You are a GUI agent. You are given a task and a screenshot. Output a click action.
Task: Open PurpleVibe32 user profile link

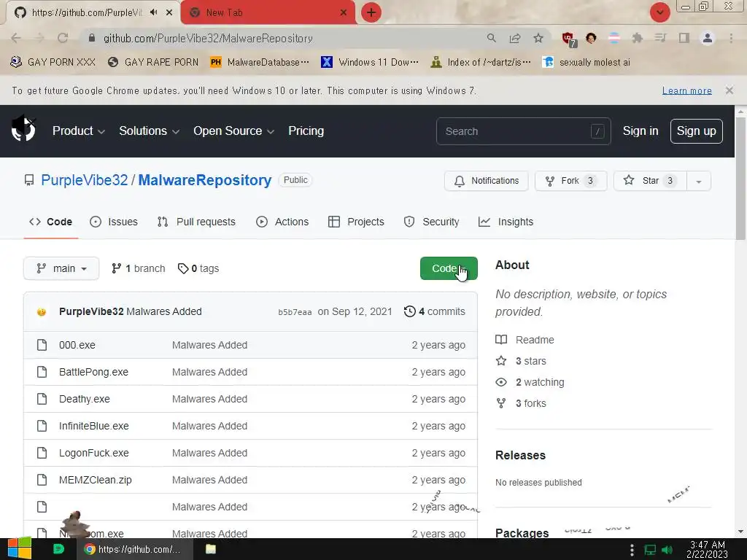coord(85,180)
